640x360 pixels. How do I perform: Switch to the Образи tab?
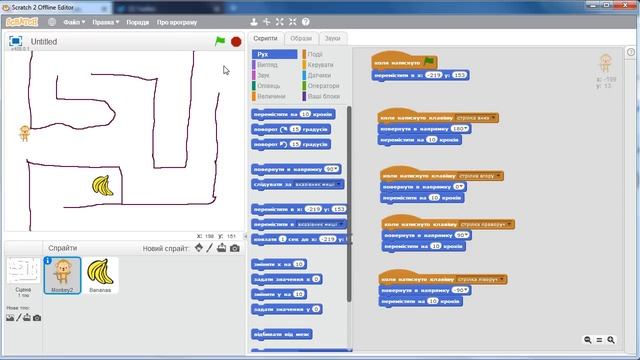[x=301, y=38]
